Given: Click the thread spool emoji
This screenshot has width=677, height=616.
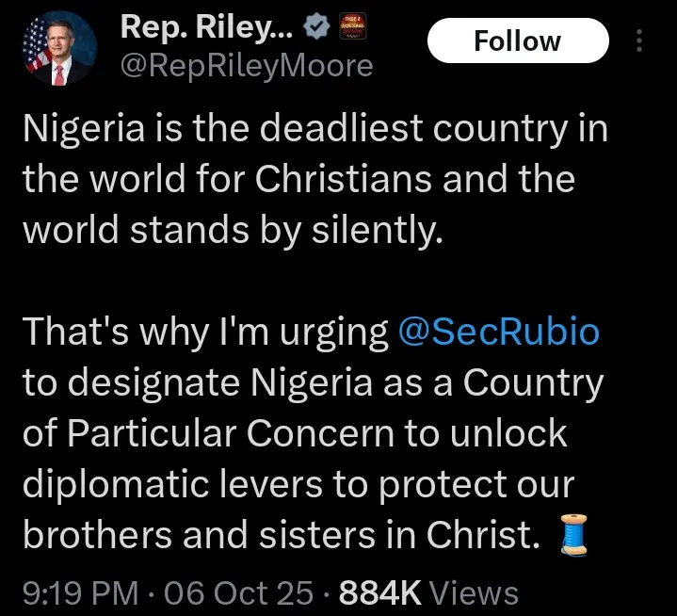Looking at the screenshot, I should 572,535.
